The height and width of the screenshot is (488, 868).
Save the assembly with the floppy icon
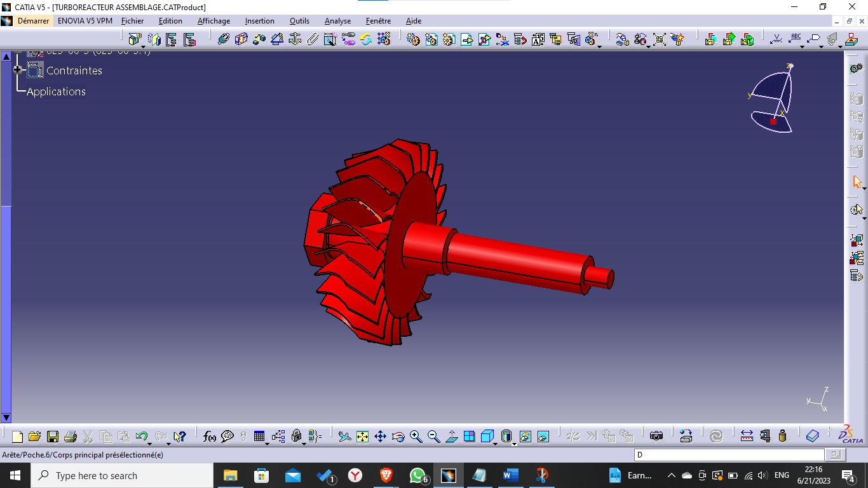point(53,437)
